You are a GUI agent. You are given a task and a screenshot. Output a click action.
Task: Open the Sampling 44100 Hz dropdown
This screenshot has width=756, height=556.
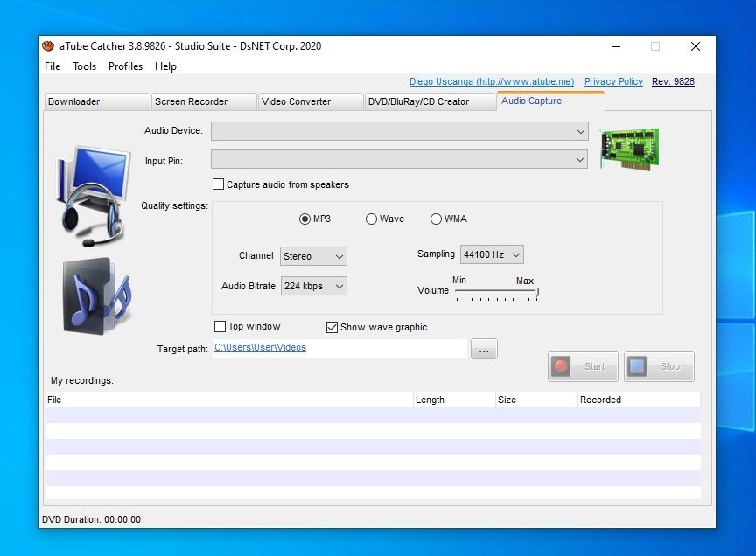pos(492,254)
